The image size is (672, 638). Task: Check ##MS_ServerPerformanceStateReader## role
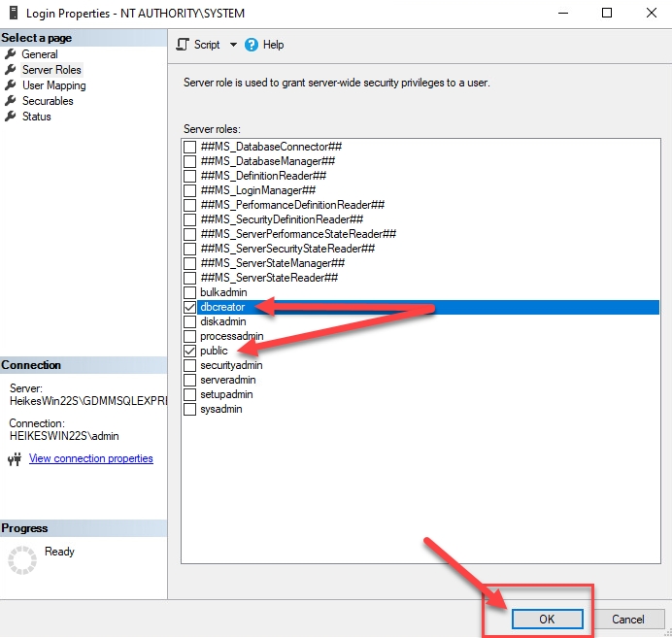[x=190, y=234]
